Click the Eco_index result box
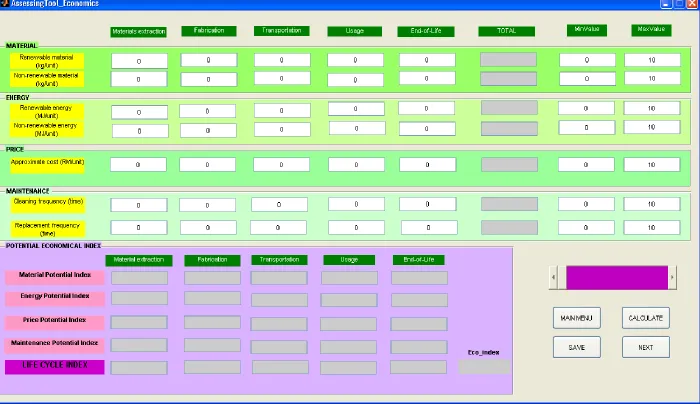The image size is (700, 404). pos(484,367)
